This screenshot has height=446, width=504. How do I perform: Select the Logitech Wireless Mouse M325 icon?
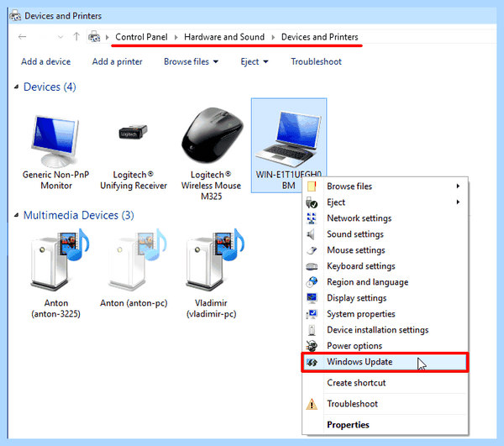(212, 135)
